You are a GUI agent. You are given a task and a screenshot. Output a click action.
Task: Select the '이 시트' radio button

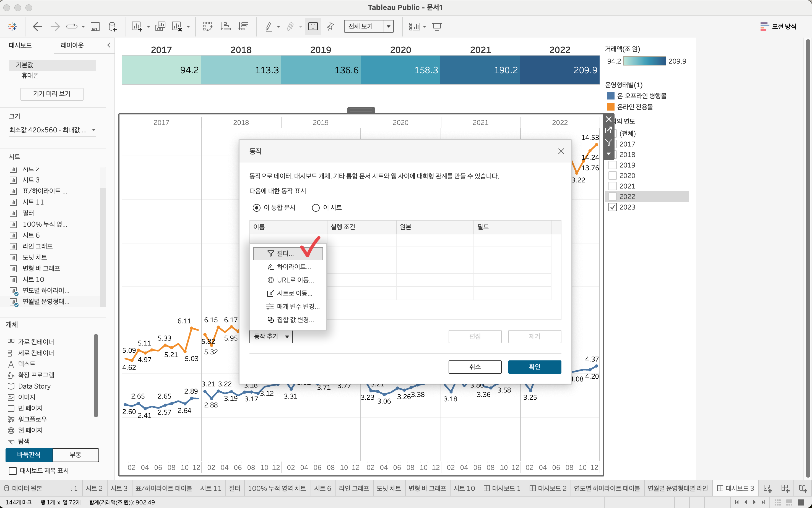[316, 208]
